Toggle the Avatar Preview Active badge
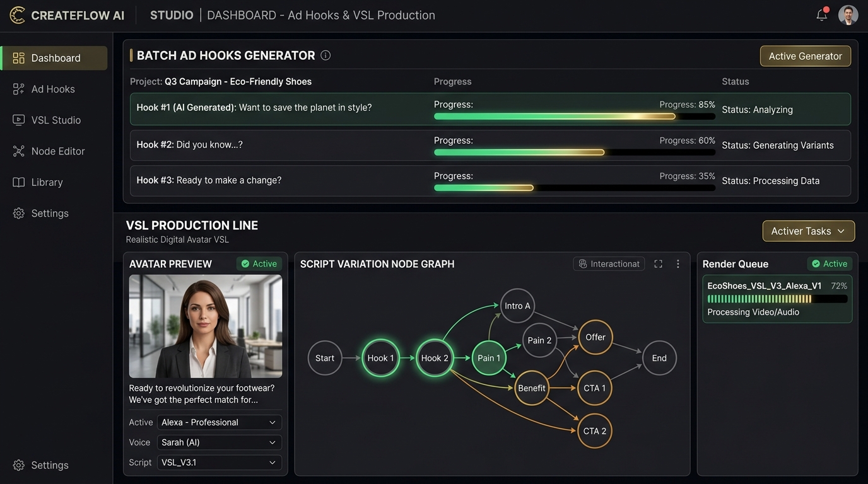This screenshot has width=868, height=484. (259, 264)
